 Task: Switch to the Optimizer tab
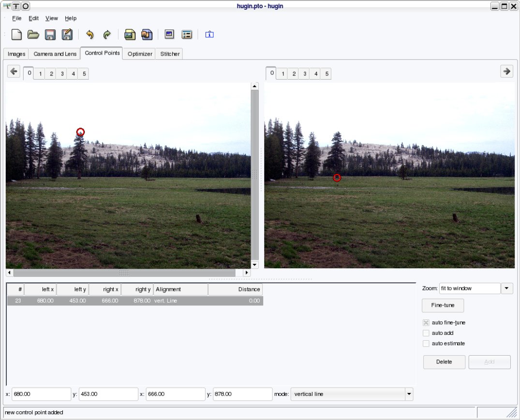point(140,54)
